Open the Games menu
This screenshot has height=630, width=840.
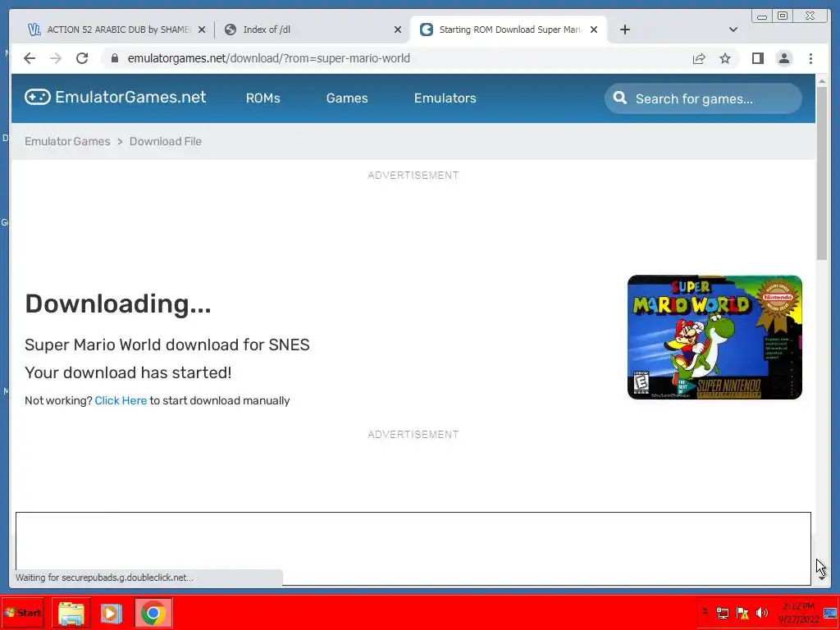pyautogui.click(x=347, y=98)
